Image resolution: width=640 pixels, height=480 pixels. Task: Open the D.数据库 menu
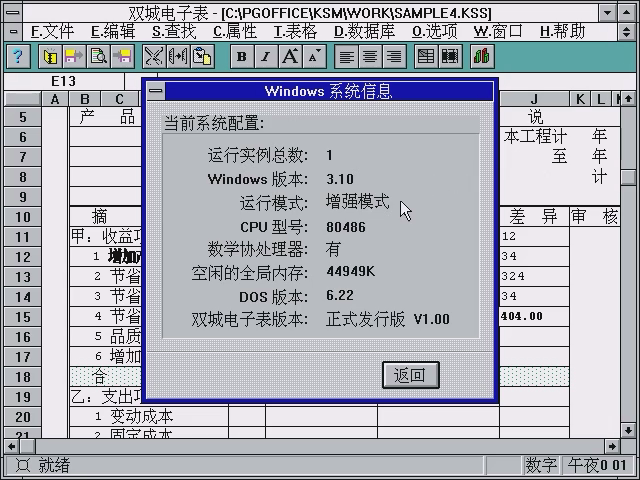pos(364,31)
